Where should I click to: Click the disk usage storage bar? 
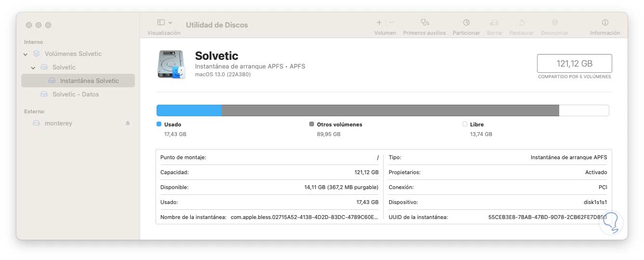pyautogui.click(x=382, y=110)
